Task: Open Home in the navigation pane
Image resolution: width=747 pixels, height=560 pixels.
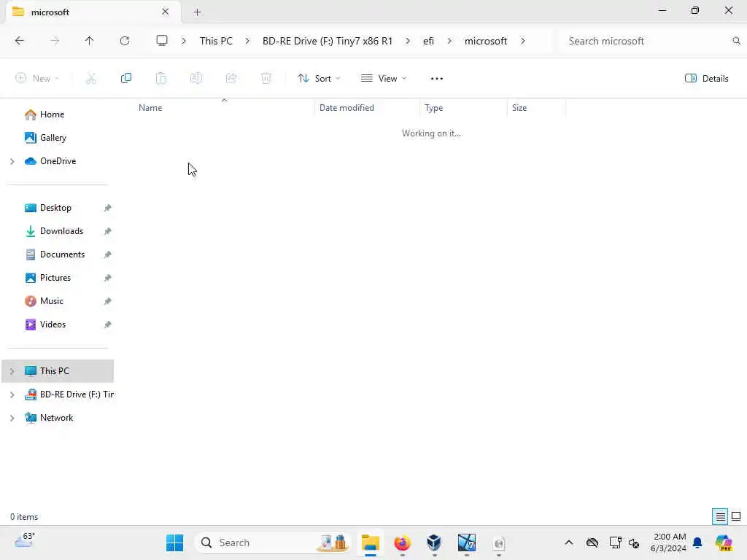Action: pyautogui.click(x=52, y=114)
